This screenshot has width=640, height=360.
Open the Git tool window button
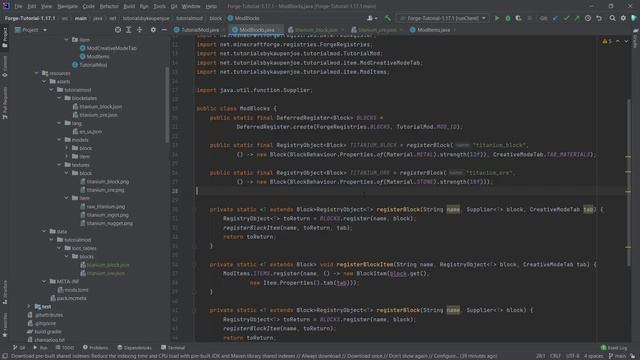[19, 348]
